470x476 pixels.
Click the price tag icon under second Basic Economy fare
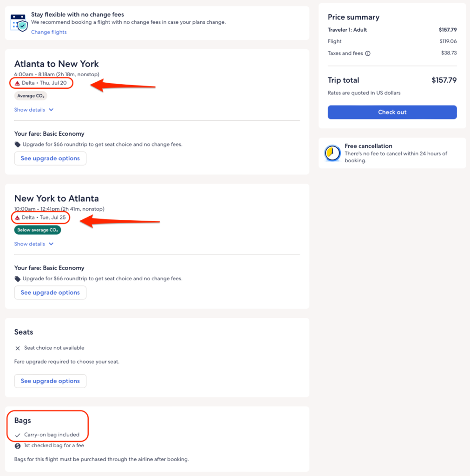(x=18, y=279)
